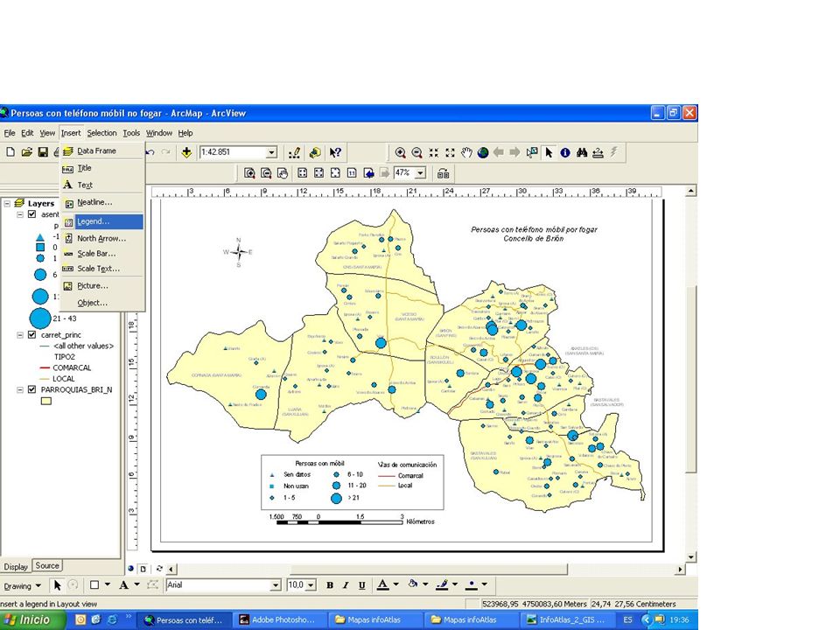Click the PARROQUIAS_BRI_N yellow symbol swatch

point(46,401)
